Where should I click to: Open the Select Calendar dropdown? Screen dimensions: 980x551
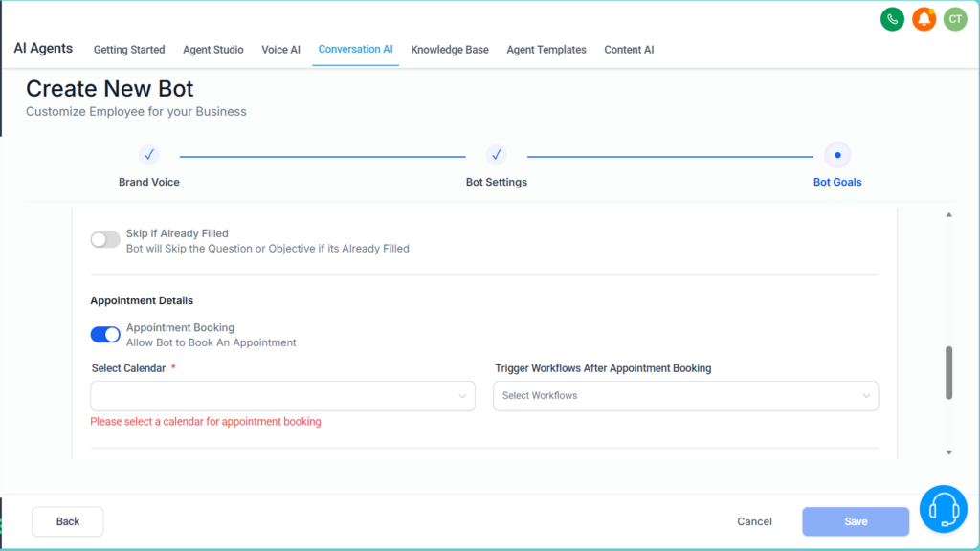coord(282,396)
